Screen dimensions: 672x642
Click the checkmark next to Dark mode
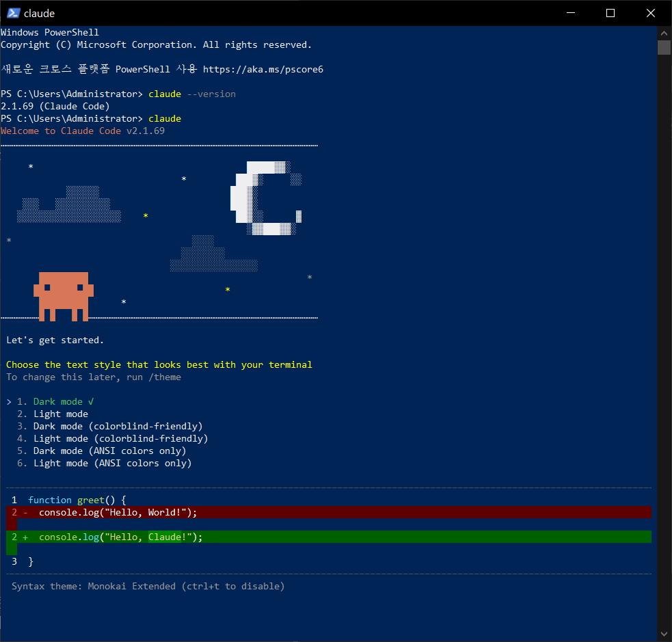click(x=90, y=401)
